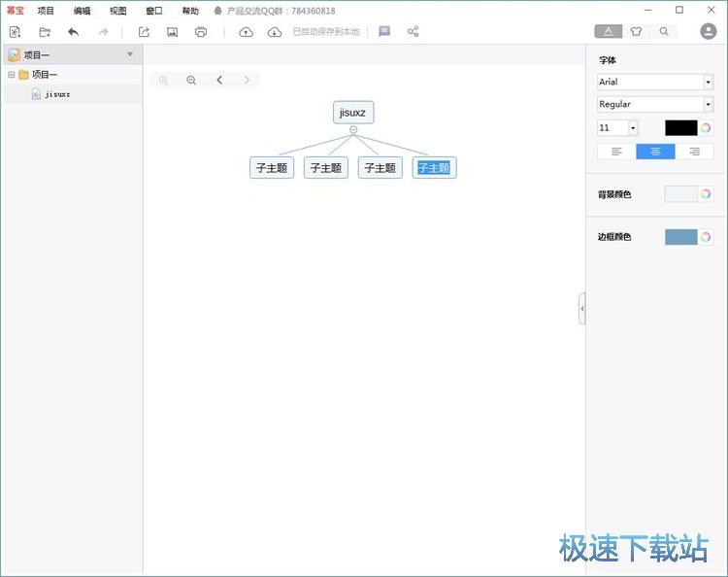Align text right
The image size is (728, 577).
(695, 152)
